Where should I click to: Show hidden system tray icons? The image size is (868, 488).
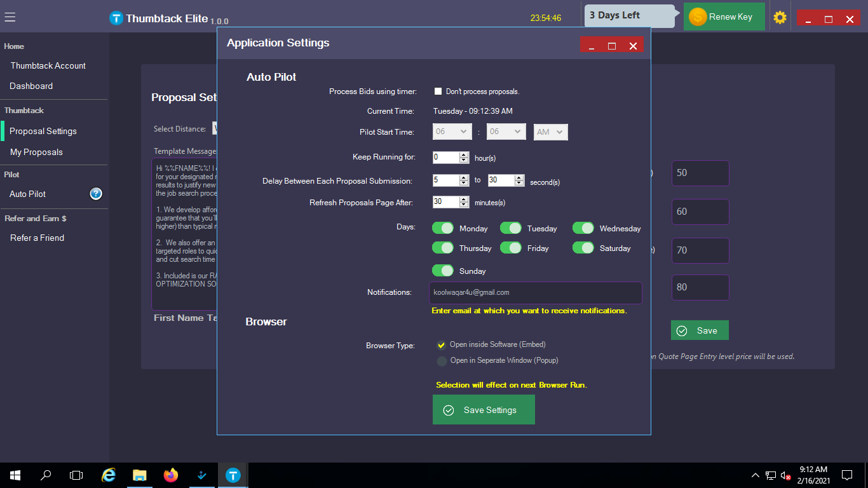755,475
